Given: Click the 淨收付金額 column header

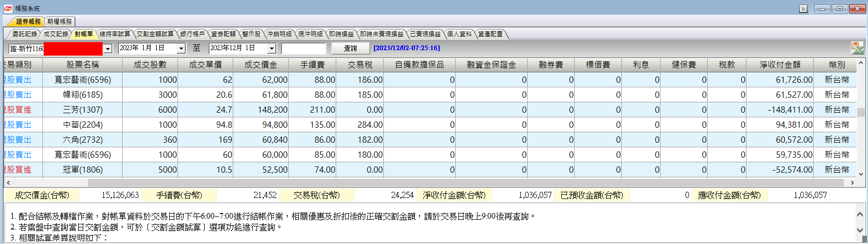Looking at the screenshot, I should pyautogui.click(x=780, y=65).
